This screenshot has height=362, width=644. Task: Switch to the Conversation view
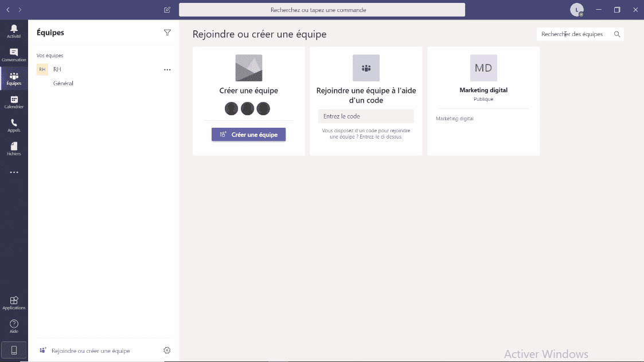[13, 53]
